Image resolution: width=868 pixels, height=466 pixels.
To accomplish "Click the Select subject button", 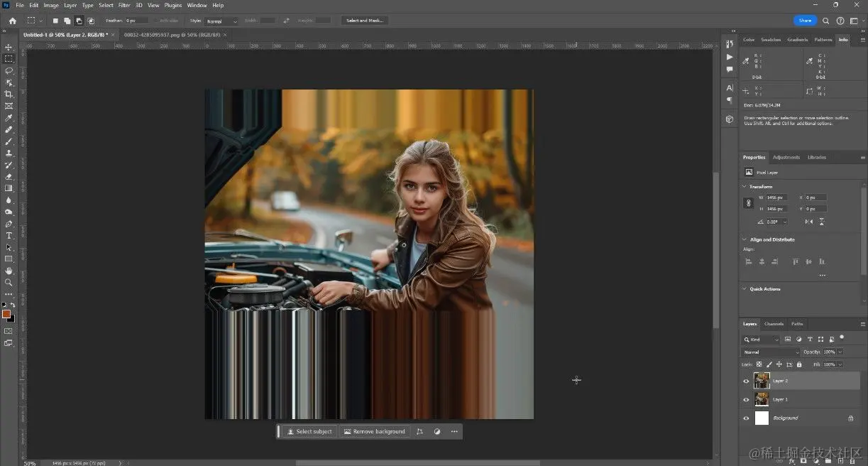I will click(x=309, y=431).
